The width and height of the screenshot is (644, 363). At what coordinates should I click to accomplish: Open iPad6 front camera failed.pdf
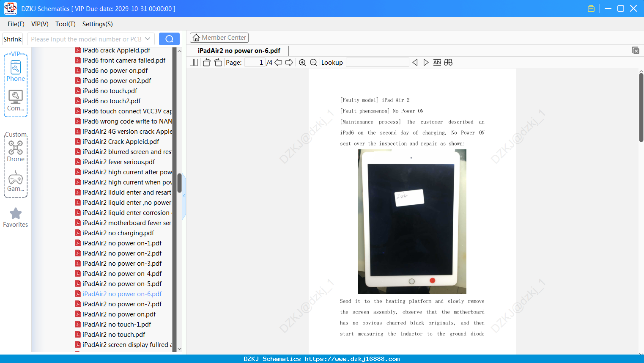(x=124, y=60)
